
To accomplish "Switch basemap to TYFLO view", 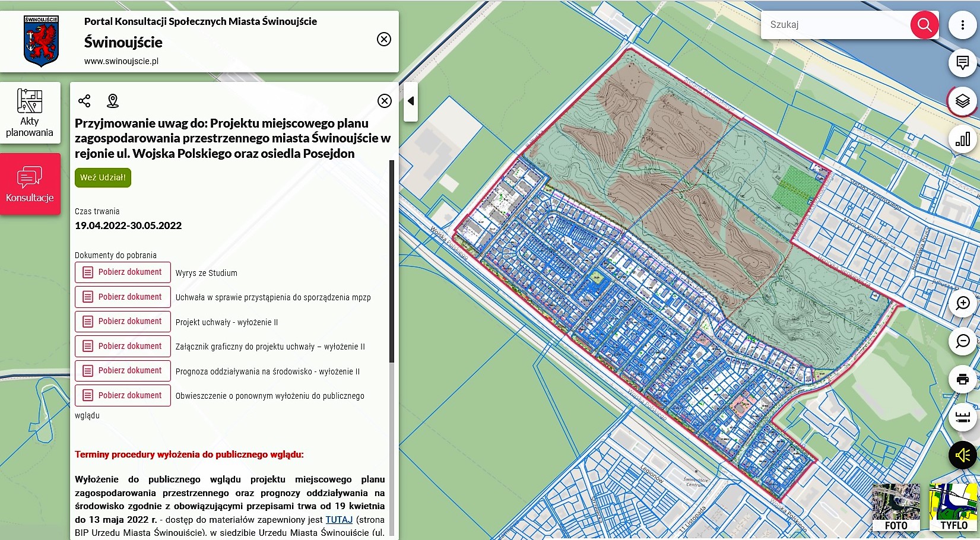I will [953, 507].
